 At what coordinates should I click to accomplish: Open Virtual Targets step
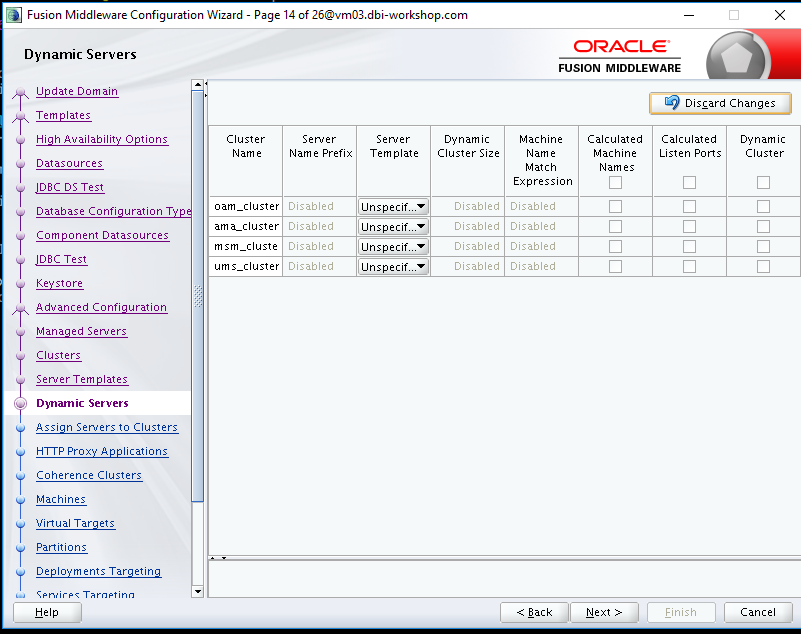[x=76, y=523]
